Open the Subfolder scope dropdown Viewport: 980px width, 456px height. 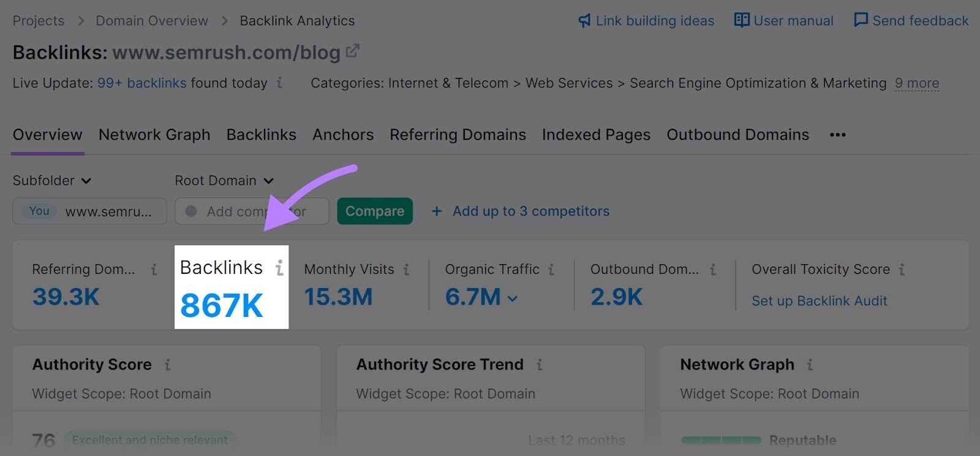point(52,180)
